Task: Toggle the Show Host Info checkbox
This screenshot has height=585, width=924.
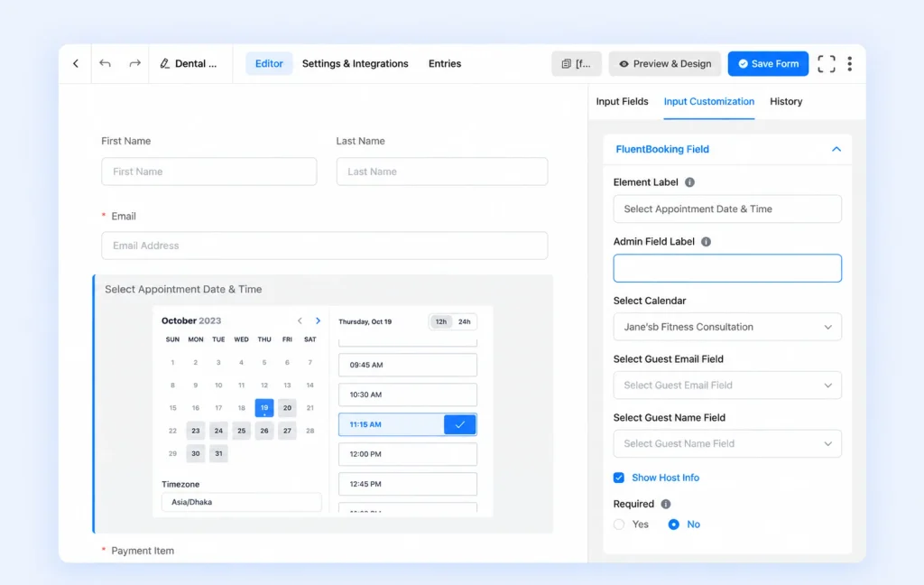Action: (619, 478)
